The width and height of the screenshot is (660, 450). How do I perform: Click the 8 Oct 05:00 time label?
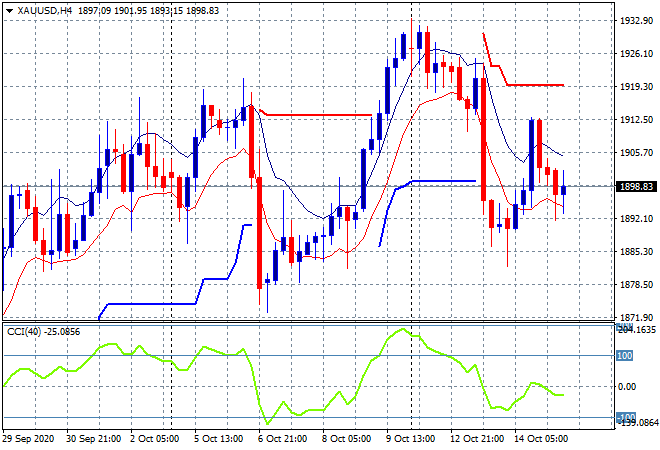[346, 439]
